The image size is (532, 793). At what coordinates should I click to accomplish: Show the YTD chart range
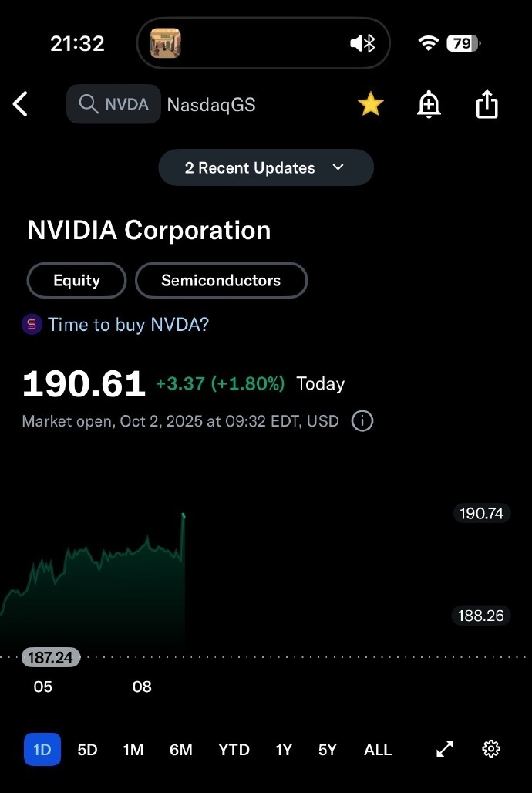tap(234, 749)
